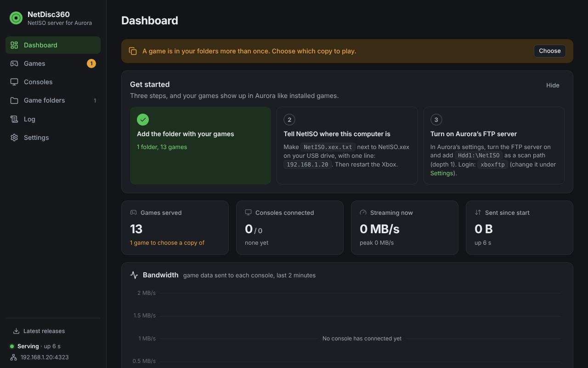Choose which duplicate game copy to play
The width and height of the screenshot is (588, 368).
(x=549, y=51)
